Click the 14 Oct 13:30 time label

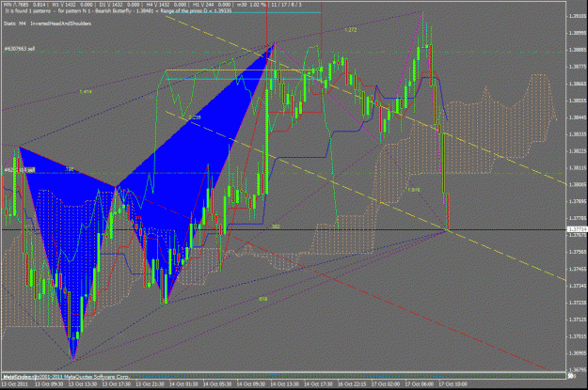[x=284, y=384]
